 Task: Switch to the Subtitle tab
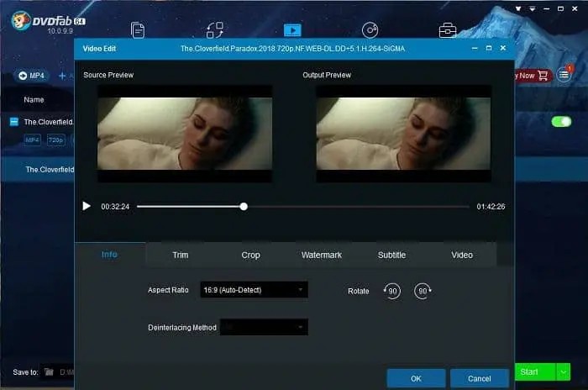point(391,255)
